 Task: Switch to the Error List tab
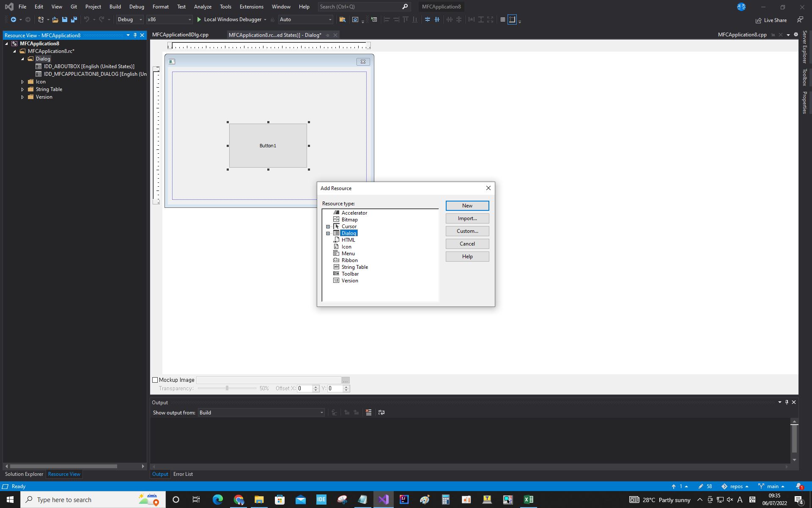(x=183, y=474)
